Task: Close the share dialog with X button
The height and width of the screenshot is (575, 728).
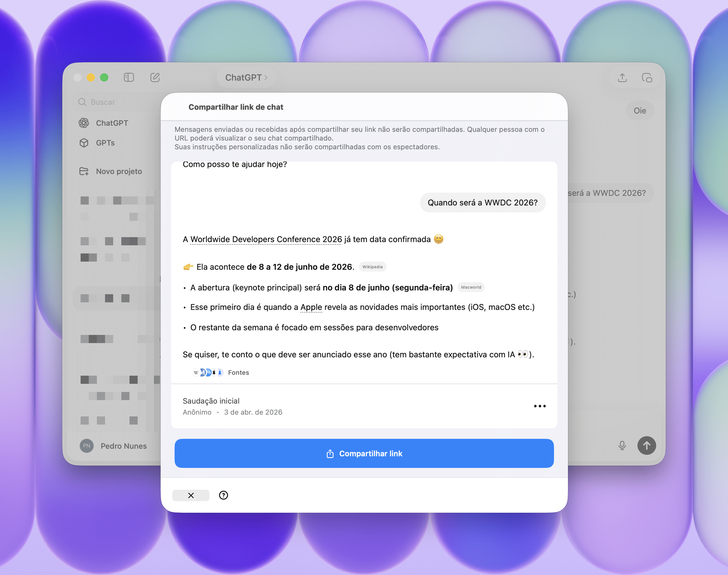Action: (191, 495)
